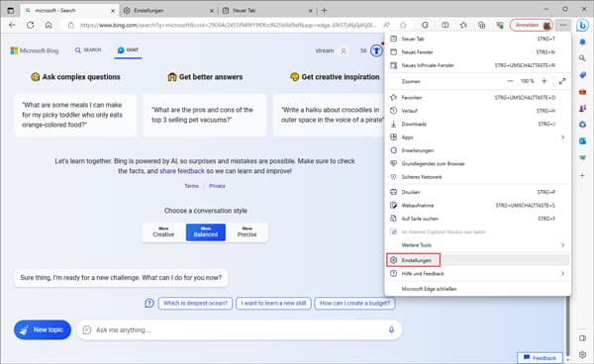Switch to Bing SEARCH tab
The image size is (594, 364).
(x=88, y=49)
